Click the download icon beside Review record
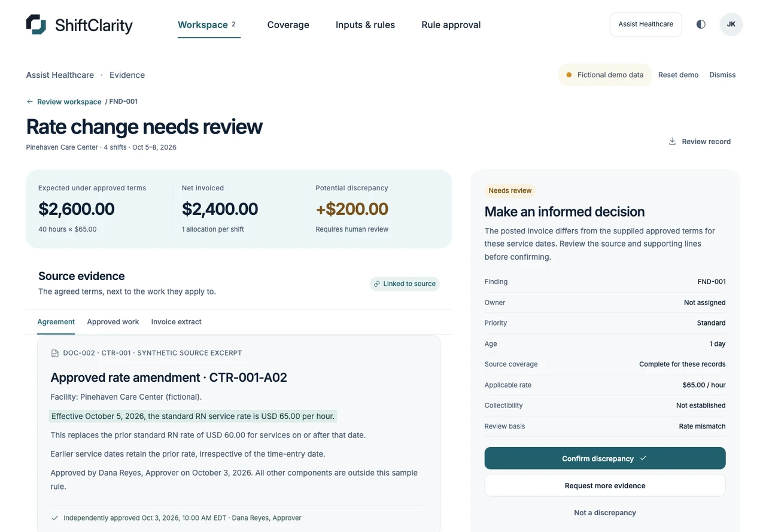The image size is (766, 532). [x=672, y=141]
